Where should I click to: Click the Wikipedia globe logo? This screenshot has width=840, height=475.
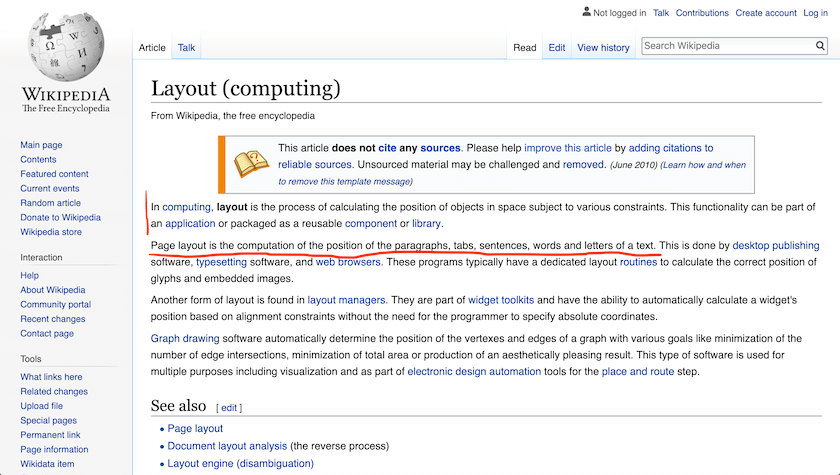[65, 47]
